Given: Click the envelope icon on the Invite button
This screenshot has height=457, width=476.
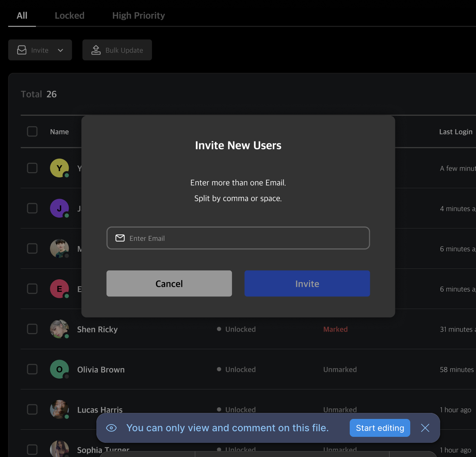Looking at the screenshot, I should (22, 50).
